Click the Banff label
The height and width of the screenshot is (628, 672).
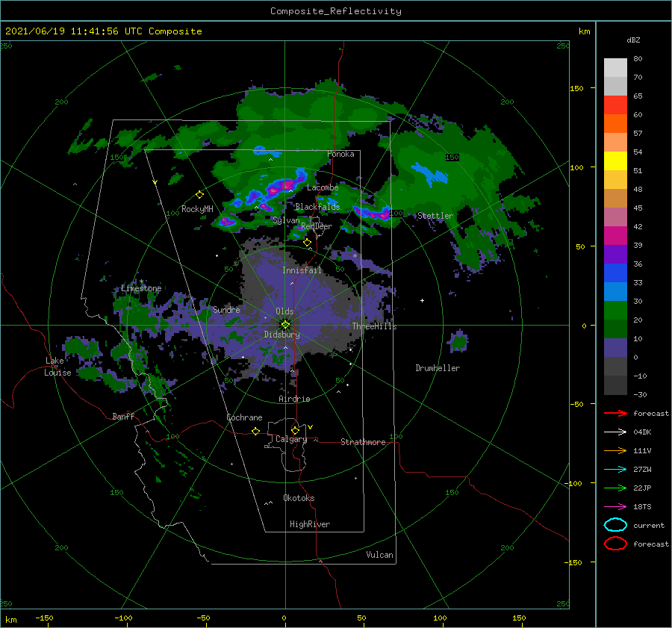tap(123, 417)
